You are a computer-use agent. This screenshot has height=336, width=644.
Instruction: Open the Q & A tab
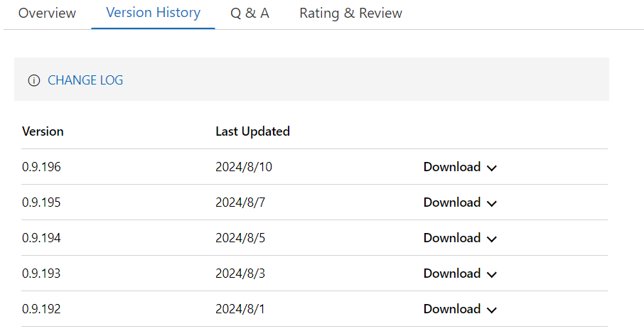coord(249,13)
